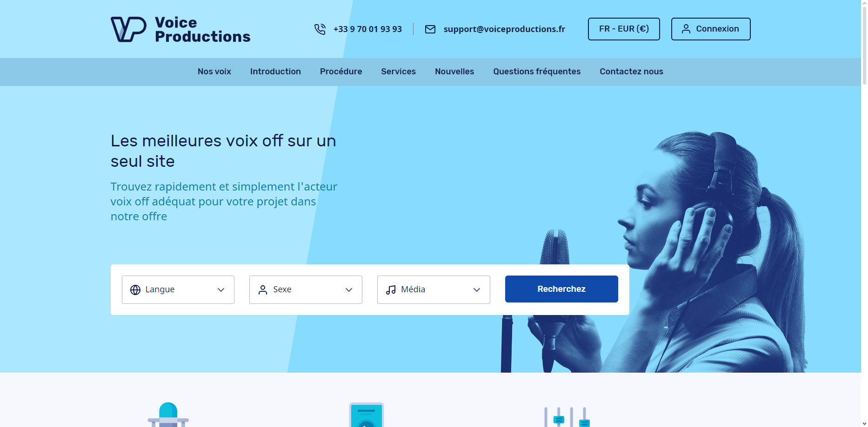Viewport: 868px width, 427px height.
Task: Click the person icon in Sexe field
Action: [263, 290]
